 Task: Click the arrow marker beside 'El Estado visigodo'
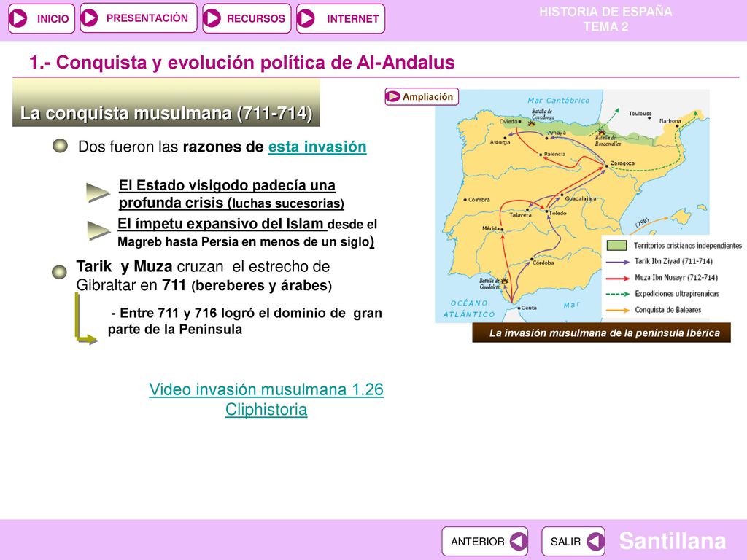click(x=98, y=192)
